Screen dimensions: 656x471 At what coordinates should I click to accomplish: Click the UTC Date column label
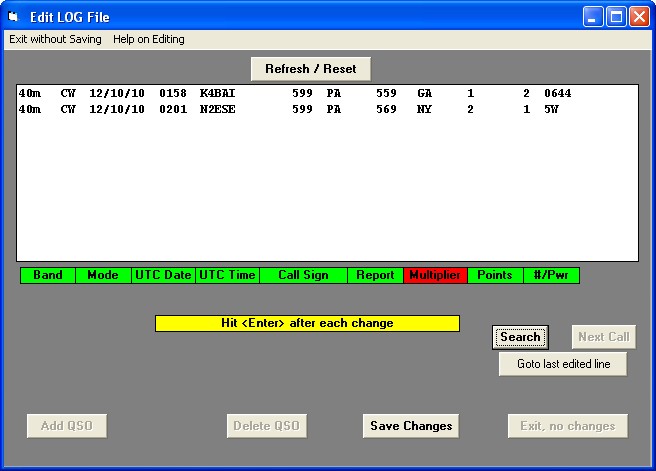coord(163,275)
